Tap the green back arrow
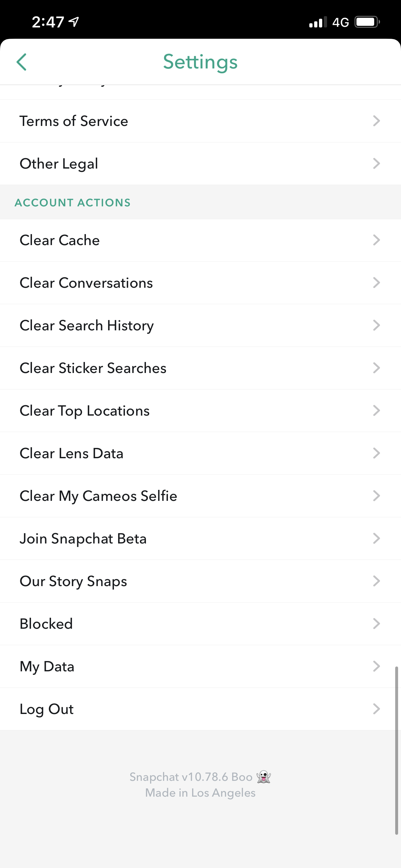The image size is (401, 868). pyautogui.click(x=22, y=62)
